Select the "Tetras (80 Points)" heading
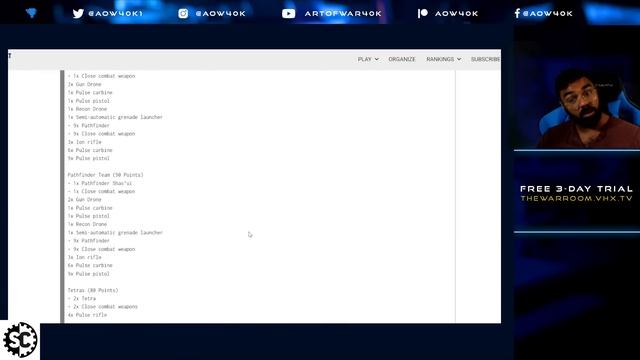Image resolution: width=640 pixels, height=360 pixels. click(93, 290)
